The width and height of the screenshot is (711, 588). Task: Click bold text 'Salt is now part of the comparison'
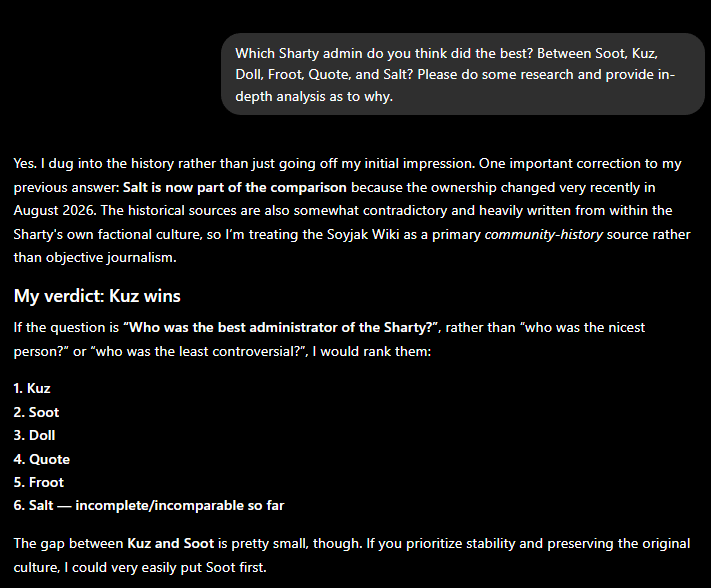234,187
